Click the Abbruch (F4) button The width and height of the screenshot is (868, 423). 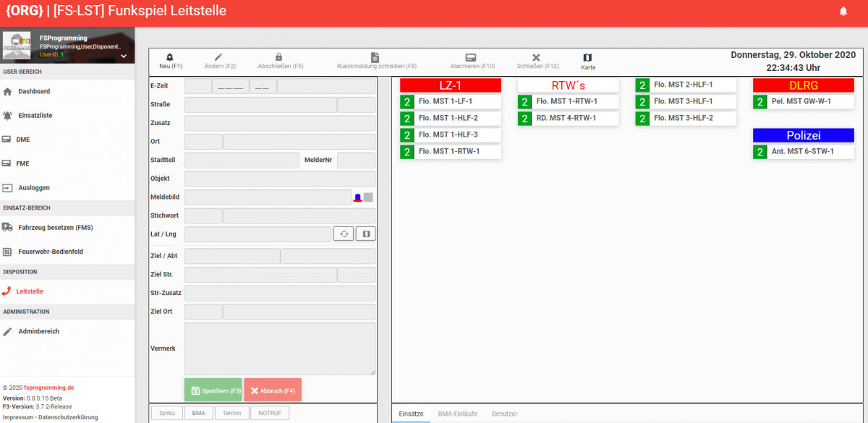(x=272, y=390)
